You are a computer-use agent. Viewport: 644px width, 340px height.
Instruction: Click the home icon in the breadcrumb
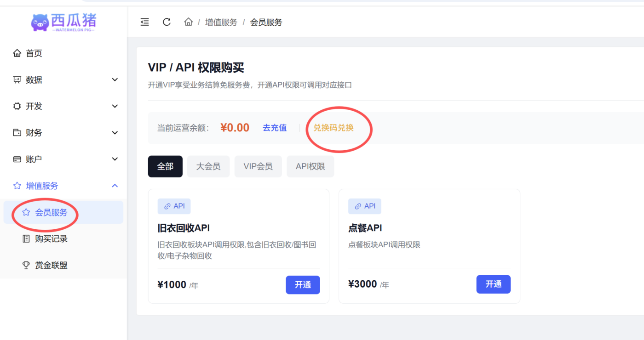point(188,22)
